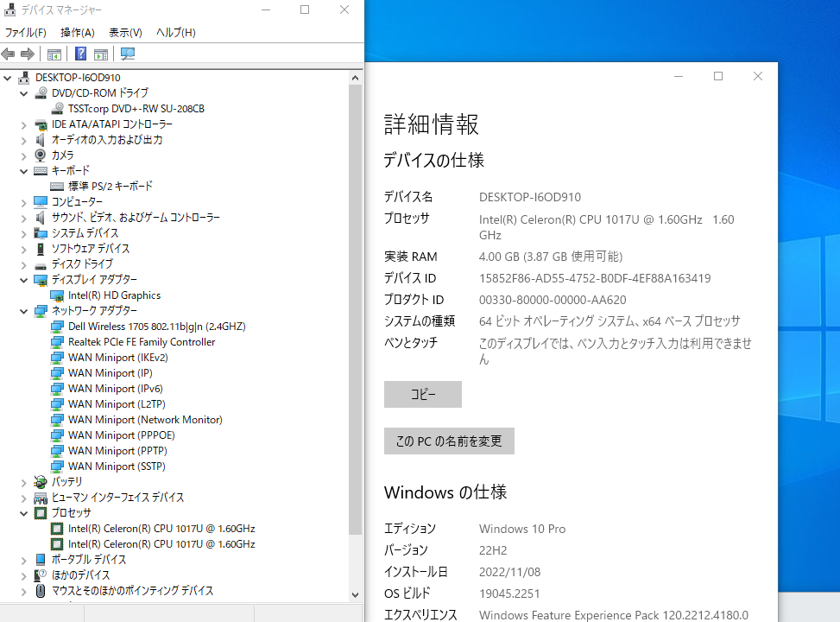Select the Dell Wireless 1705 adapter icon
840x622 pixels.
tap(57, 327)
